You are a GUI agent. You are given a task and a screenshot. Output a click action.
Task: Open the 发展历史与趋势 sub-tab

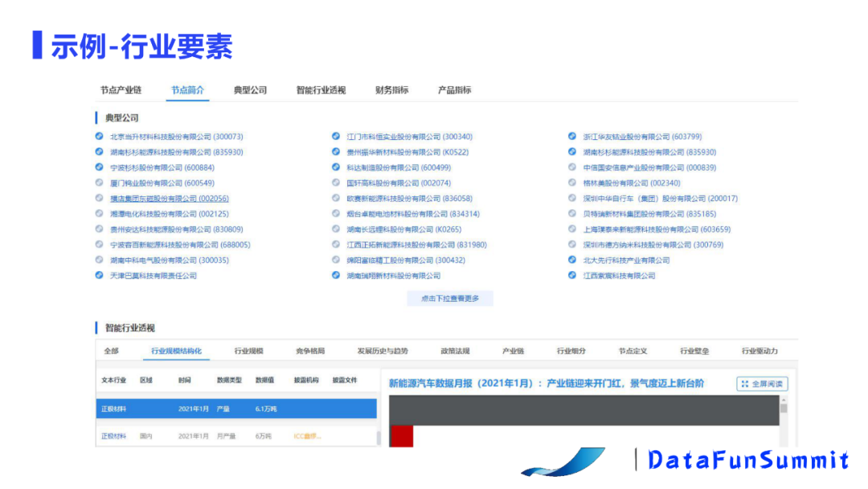click(x=383, y=351)
